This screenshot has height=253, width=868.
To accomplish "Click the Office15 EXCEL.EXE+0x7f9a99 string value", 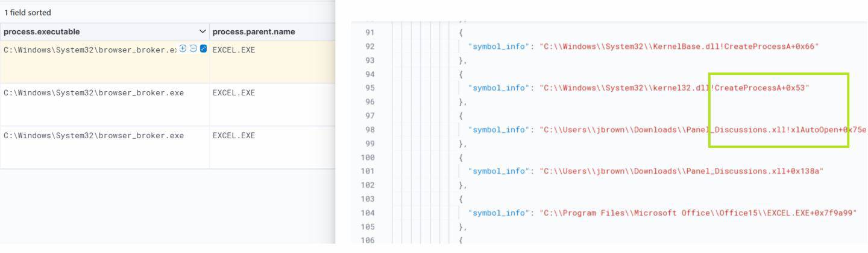I will point(698,213).
